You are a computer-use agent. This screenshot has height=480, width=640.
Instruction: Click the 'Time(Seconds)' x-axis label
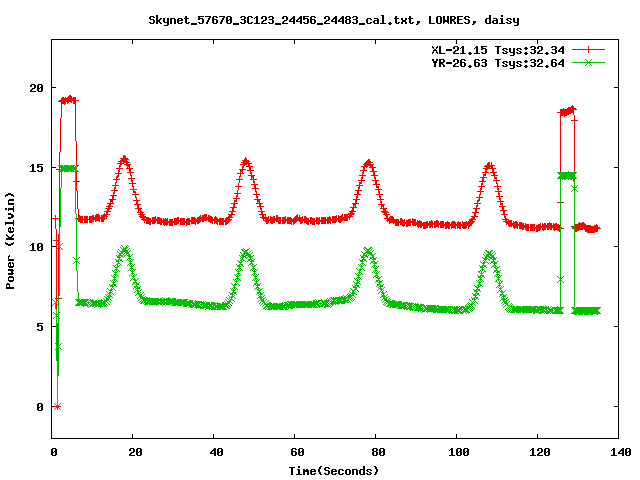pyautogui.click(x=334, y=471)
